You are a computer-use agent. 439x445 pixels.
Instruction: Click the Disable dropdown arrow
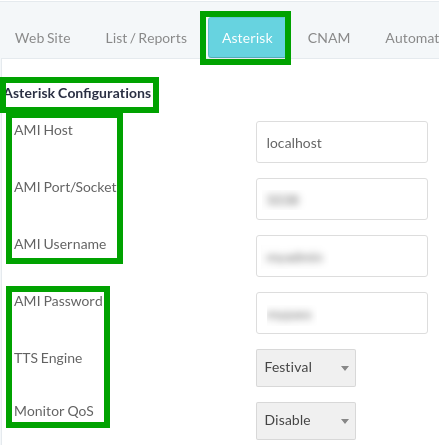[x=345, y=421]
